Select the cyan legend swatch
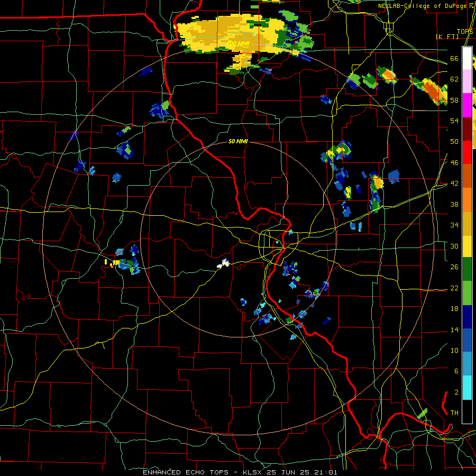This screenshot has height=476, width=476. click(x=467, y=388)
